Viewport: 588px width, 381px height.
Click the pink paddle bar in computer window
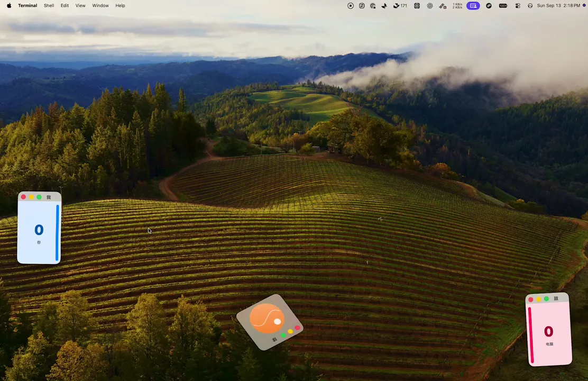click(531, 335)
